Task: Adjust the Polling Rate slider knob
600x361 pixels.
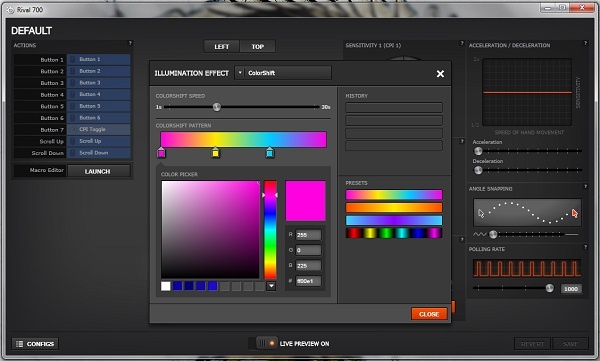Action: point(549,288)
